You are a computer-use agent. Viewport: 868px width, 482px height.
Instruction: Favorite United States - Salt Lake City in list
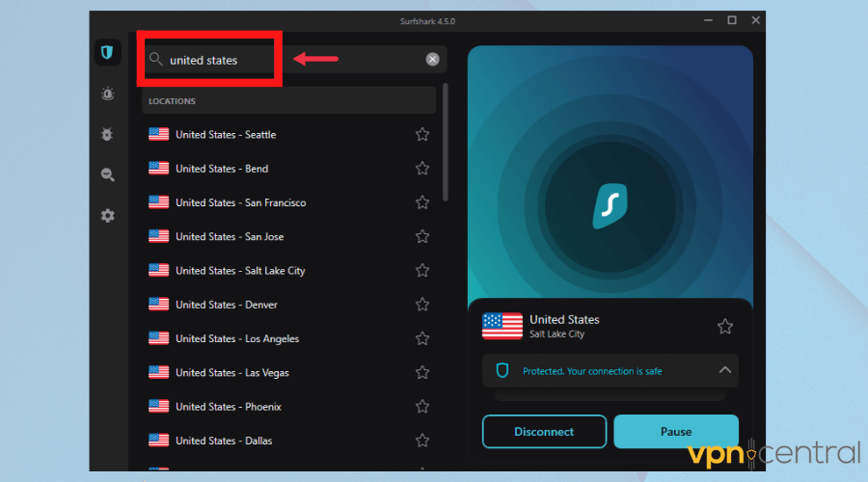[x=422, y=271]
